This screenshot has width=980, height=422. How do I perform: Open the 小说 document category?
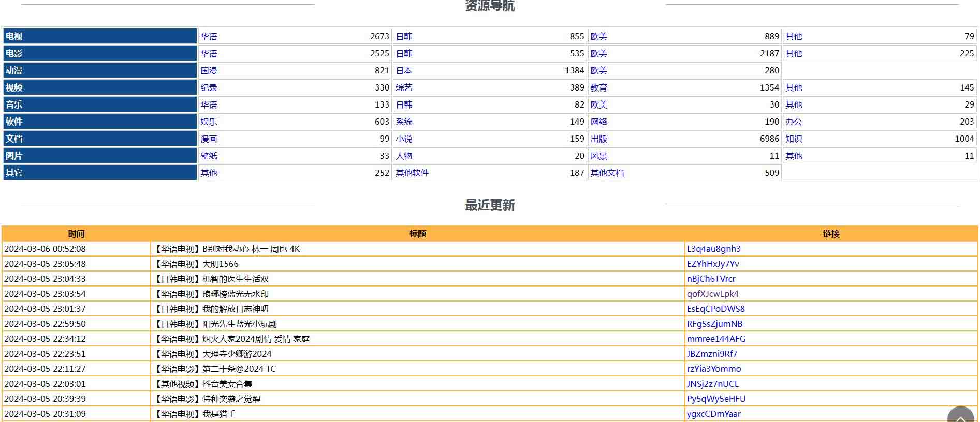[404, 139]
